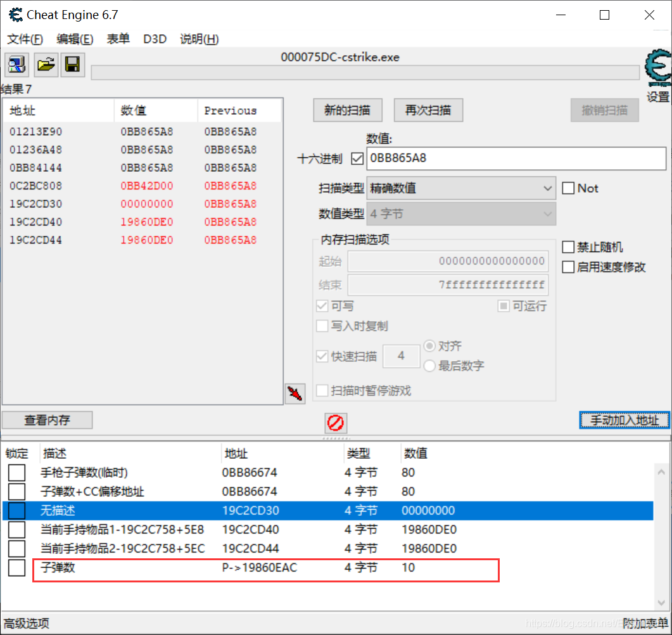Lock the 子弹数+CC偏移地址 entry checkbox

tap(16, 491)
